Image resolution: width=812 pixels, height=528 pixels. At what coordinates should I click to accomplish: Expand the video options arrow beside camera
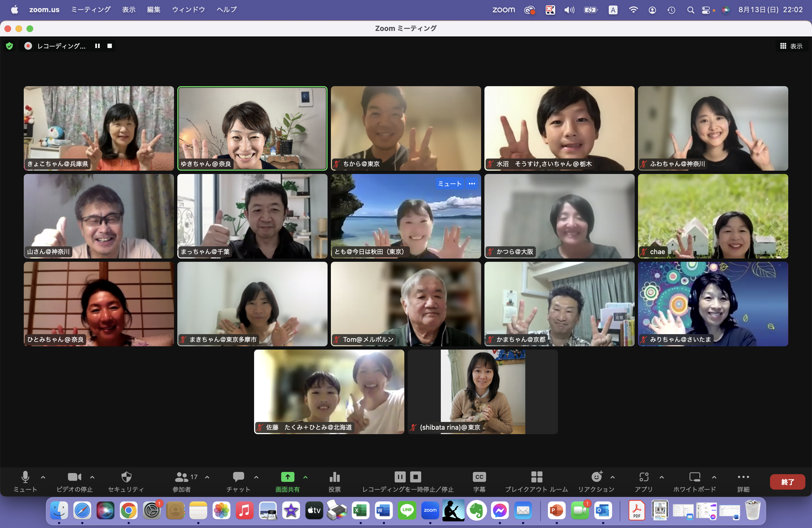tap(92, 477)
